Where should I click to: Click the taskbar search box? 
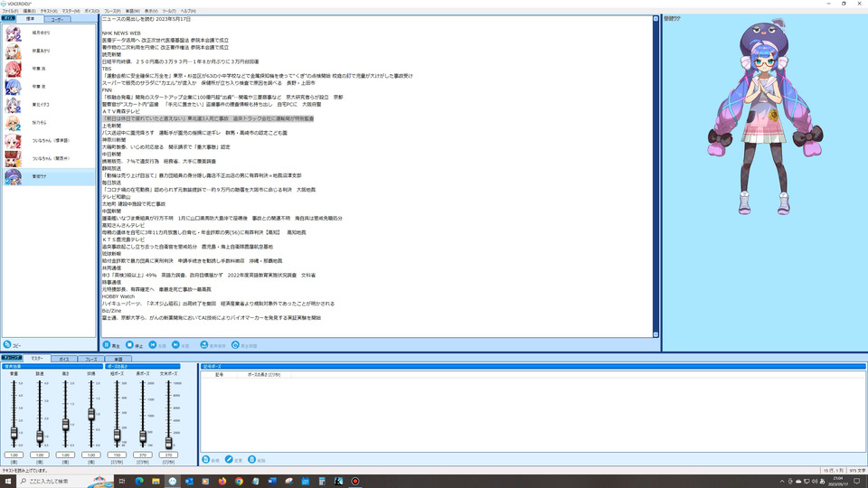point(65,481)
